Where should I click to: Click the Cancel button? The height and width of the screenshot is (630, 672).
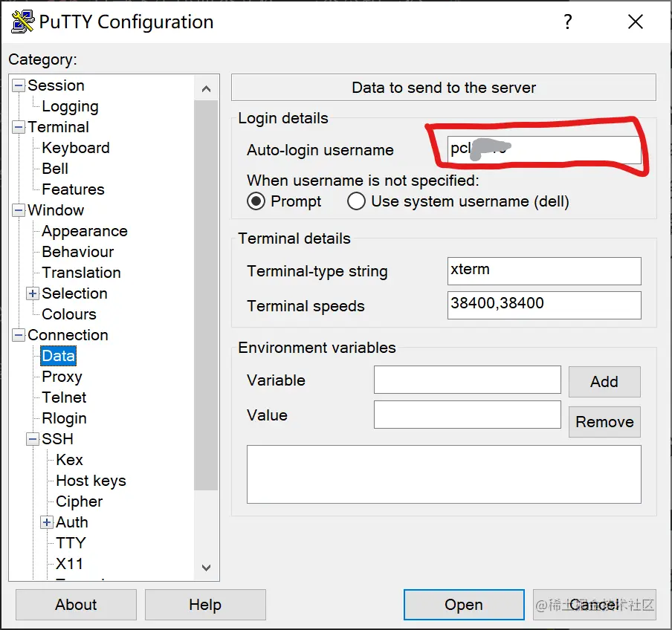[595, 604]
